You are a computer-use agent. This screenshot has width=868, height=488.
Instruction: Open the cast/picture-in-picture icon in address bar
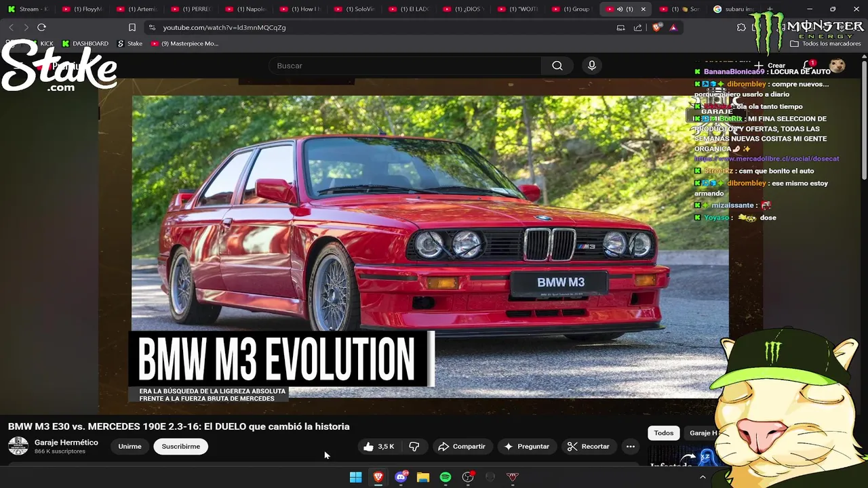[620, 28]
